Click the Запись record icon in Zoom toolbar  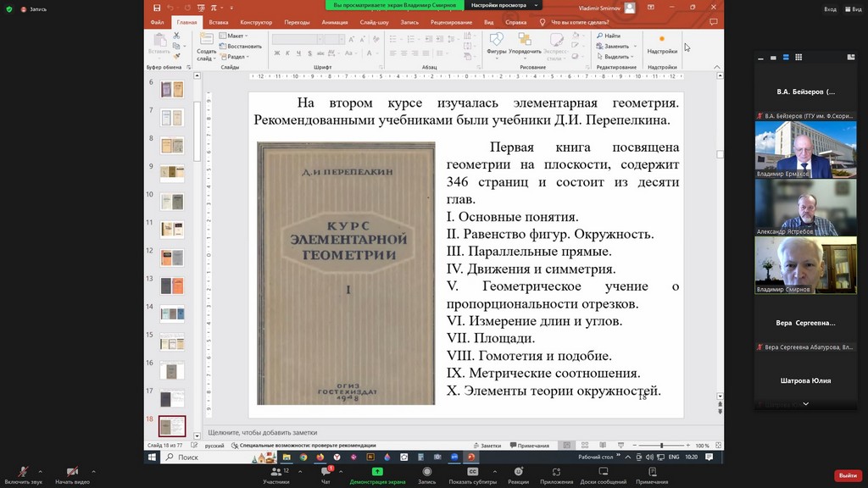pos(426,474)
